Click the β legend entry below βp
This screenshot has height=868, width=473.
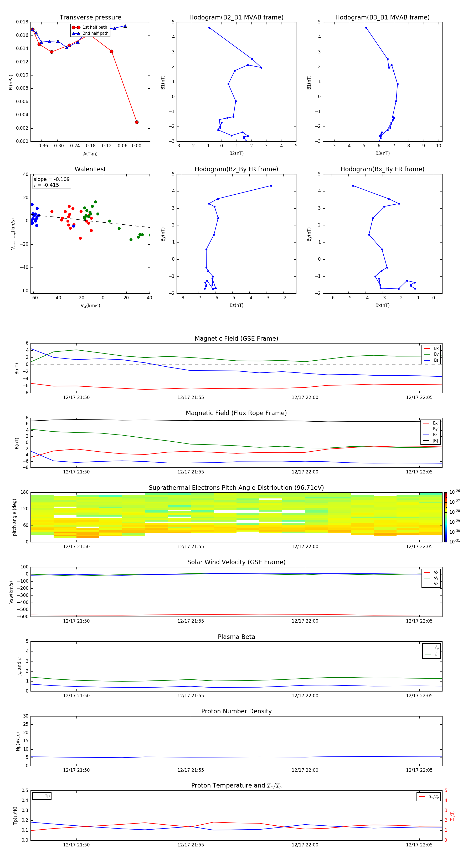[x=431, y=654]
